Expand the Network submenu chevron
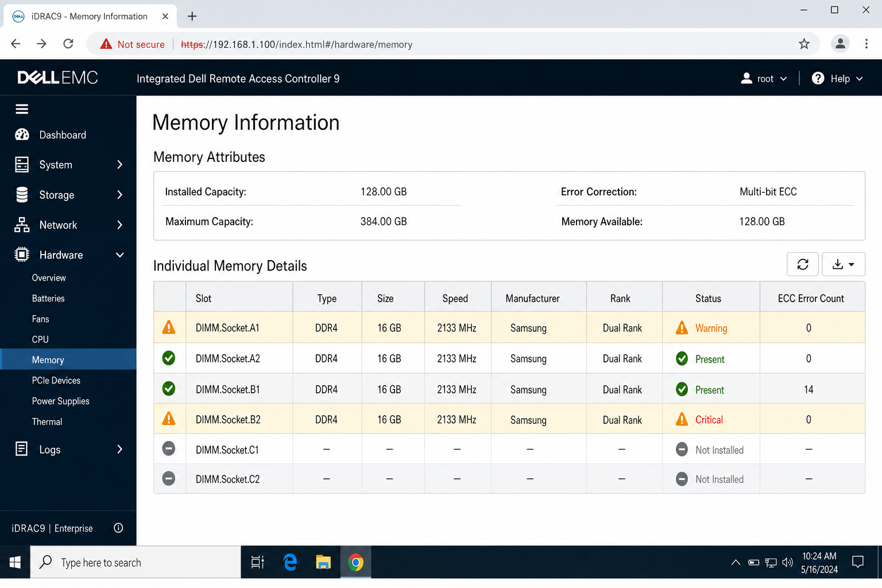Viewport: 882px width, 588px height. 119,225
